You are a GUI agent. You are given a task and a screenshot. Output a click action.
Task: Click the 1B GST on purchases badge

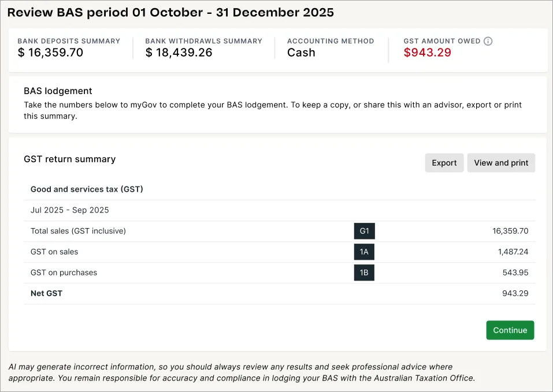[x=364, y=272]
